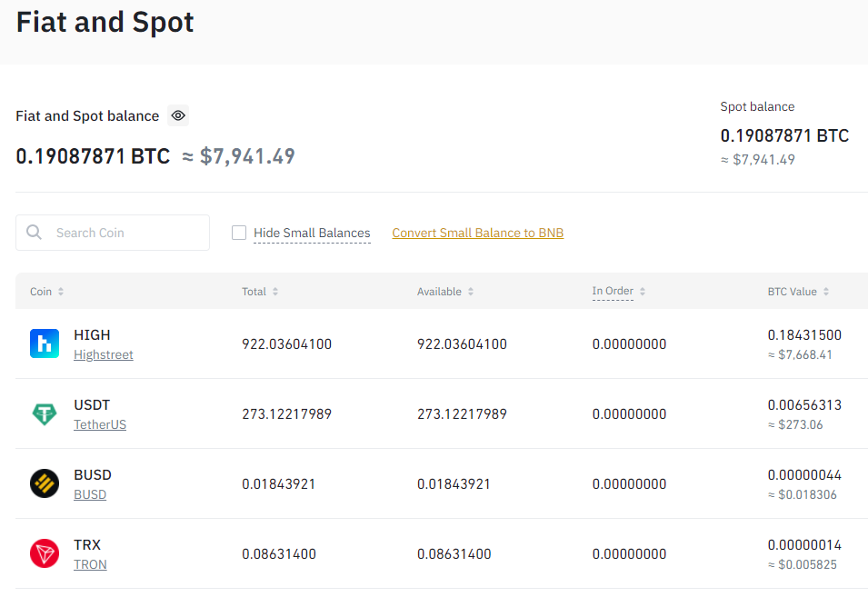This screenshot has height=597, width=868.
Task: Click the ≈ $7,668.41 value
Action: [800, 354]
